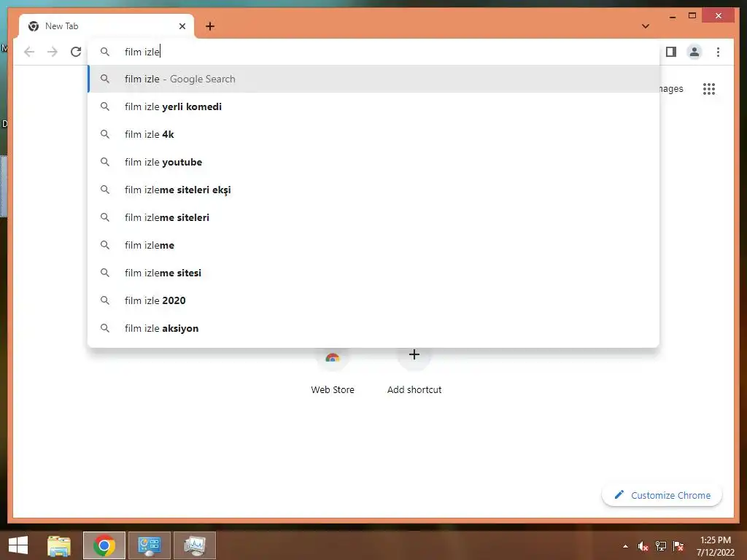
Task: Choose suggestion 'film izle yerli komedi'
Action: coord(374,106)
